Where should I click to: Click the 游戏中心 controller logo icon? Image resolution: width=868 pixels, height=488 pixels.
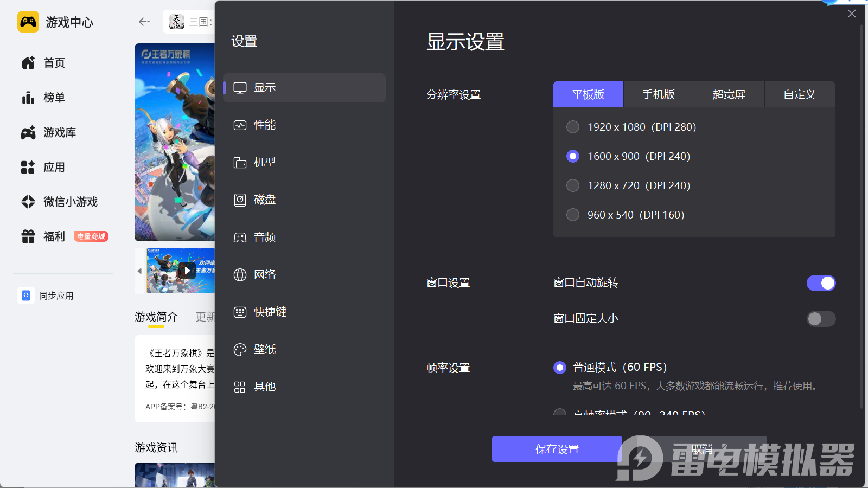[28, 22]
